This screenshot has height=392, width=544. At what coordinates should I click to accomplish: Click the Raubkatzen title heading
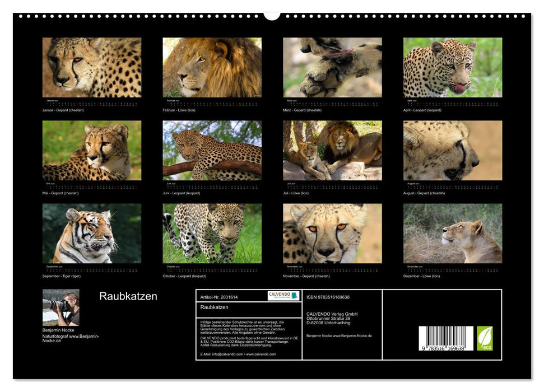click(x=128, y=296)
